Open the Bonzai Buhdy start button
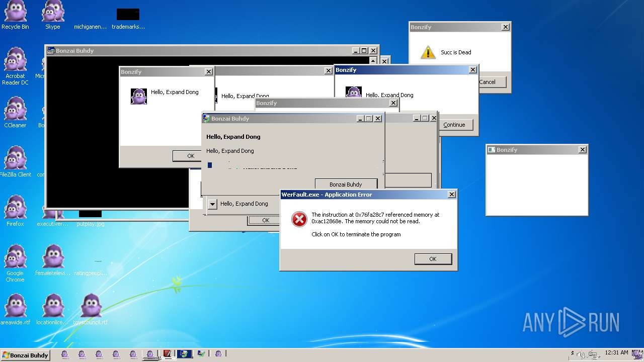 [x=26, y=355]
